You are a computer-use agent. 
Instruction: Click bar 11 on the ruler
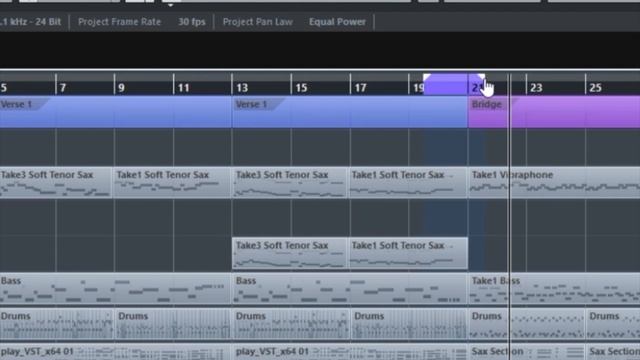[183, 88]
